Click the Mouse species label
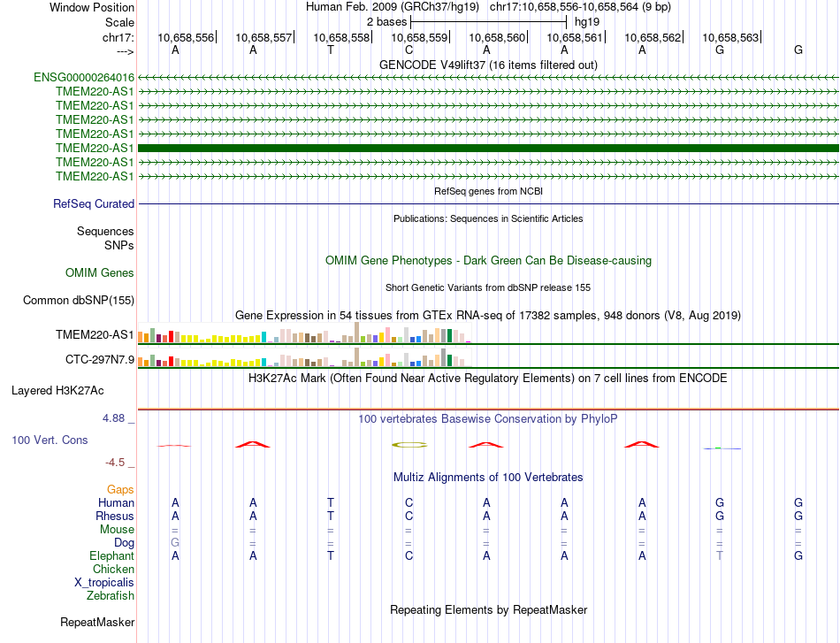Viewport: 840px width, 643px height. click(117, 530)
